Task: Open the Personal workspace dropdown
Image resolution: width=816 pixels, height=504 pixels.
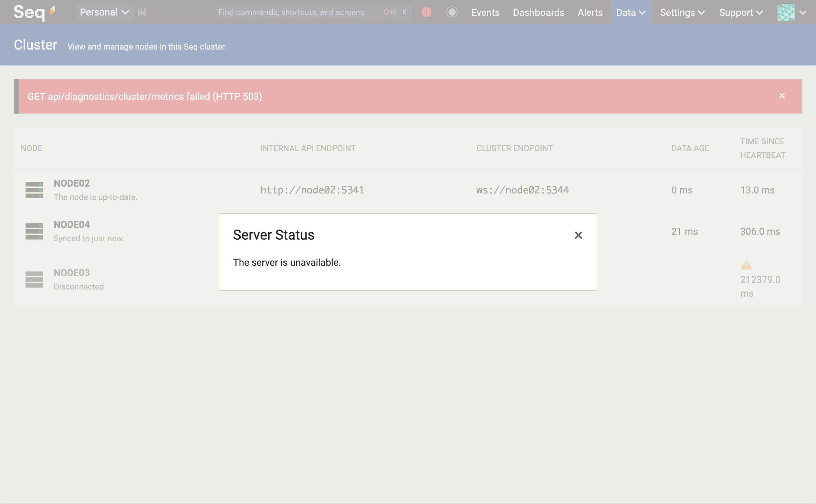Action: click(104, 12)
